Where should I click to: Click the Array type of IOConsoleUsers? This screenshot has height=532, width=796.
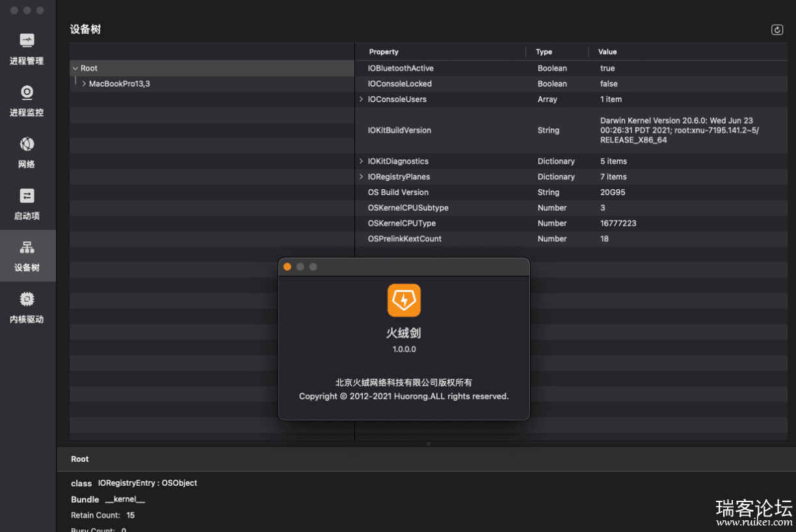(548, 100)
